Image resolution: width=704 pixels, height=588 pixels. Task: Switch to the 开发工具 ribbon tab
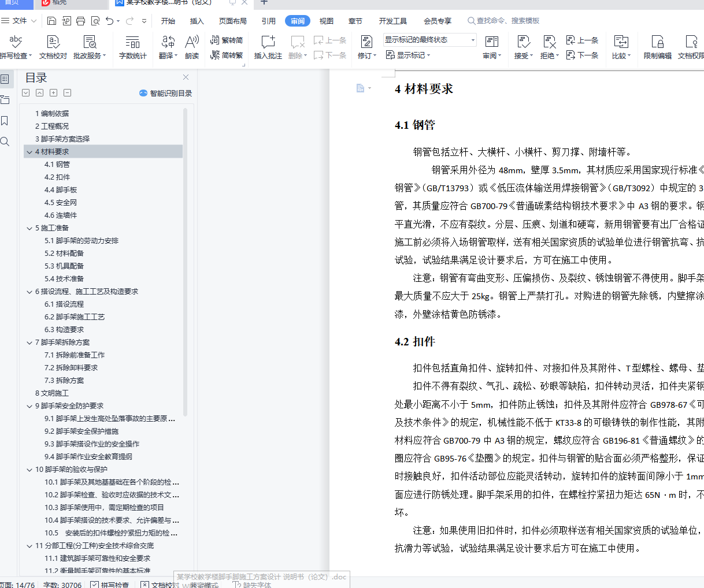(393, 21)
